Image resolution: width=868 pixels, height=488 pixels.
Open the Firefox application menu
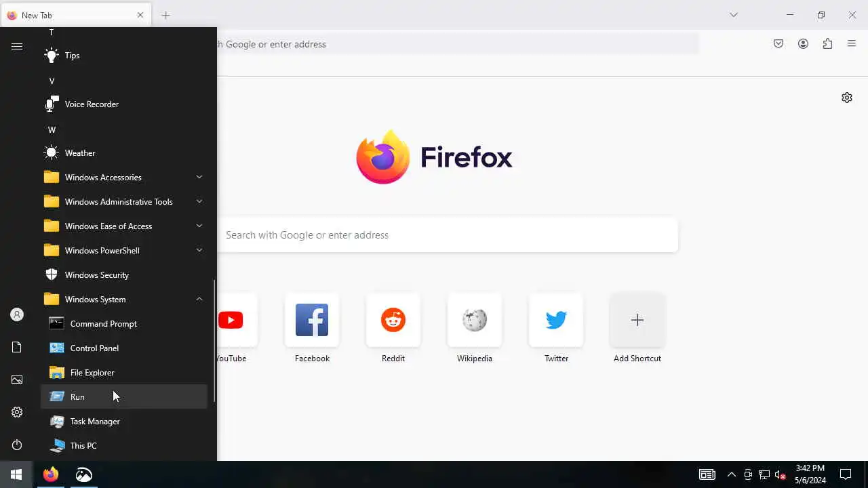pyautogui.click(x=852, y=44)
